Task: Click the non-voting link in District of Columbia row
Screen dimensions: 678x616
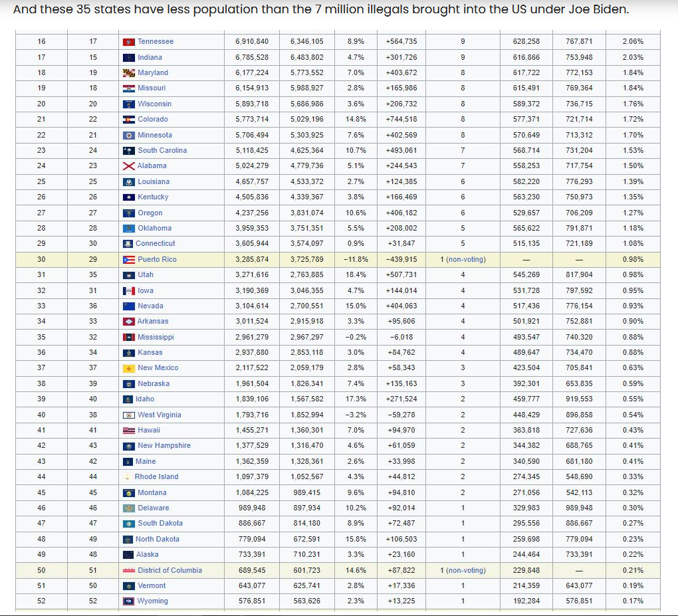Action: (x=466, y=570)
